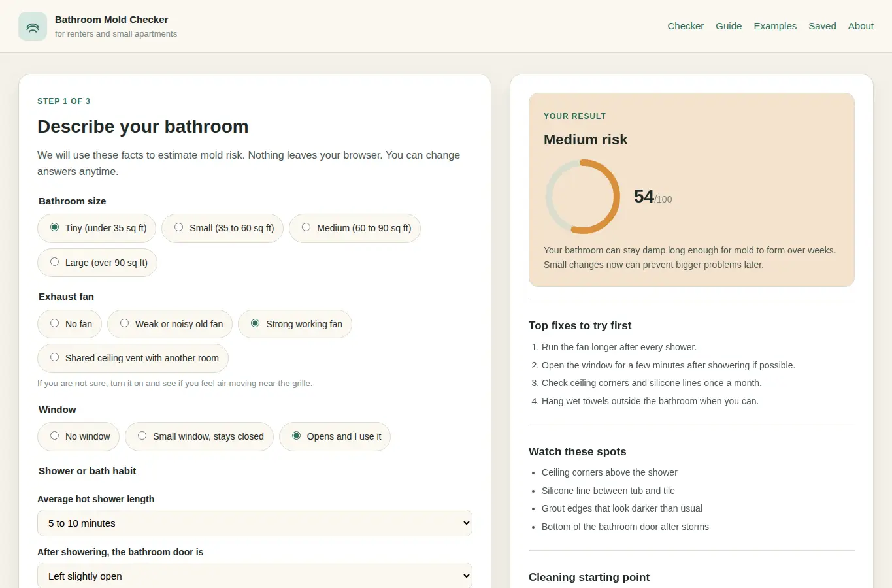
Task: Click the 'YOUR RESULT' label
Action: (575, 116)
